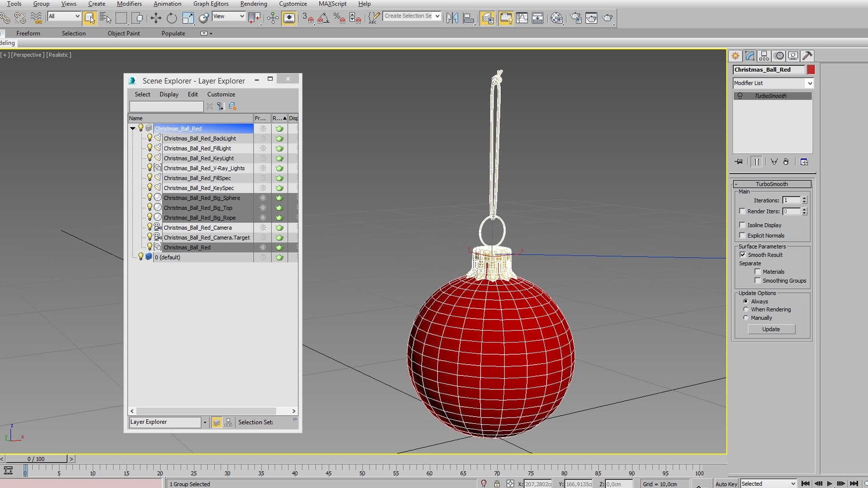Toggle the Angle Snap icon

(323, 18)
